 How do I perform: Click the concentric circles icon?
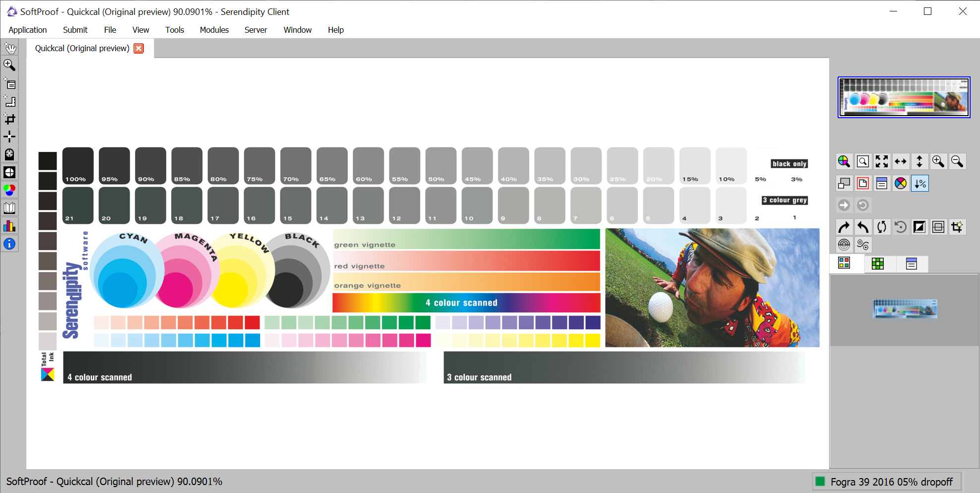[844, 245]
